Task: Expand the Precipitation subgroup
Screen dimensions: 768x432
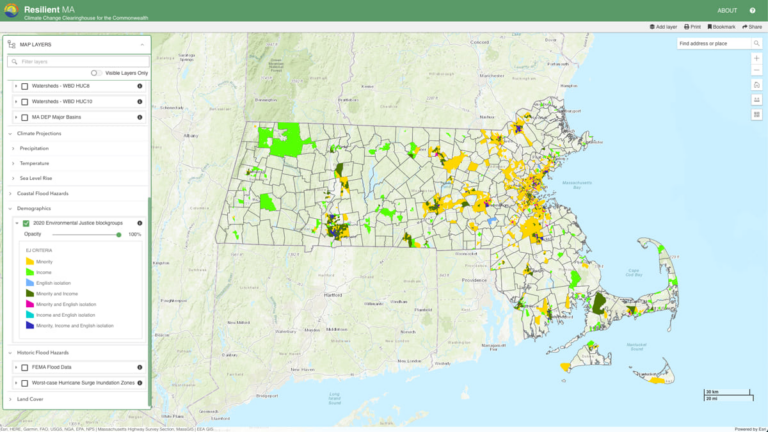Action: [13, 148]
